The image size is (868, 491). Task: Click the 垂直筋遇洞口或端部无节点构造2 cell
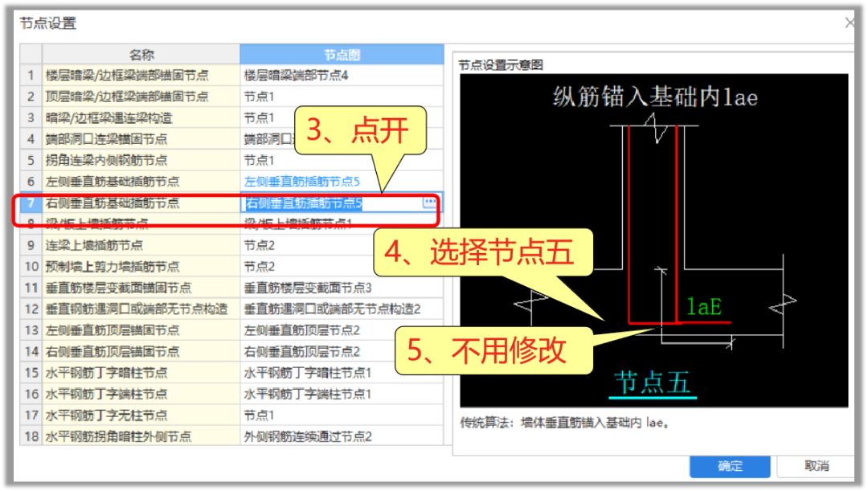[x=342, y=309]
